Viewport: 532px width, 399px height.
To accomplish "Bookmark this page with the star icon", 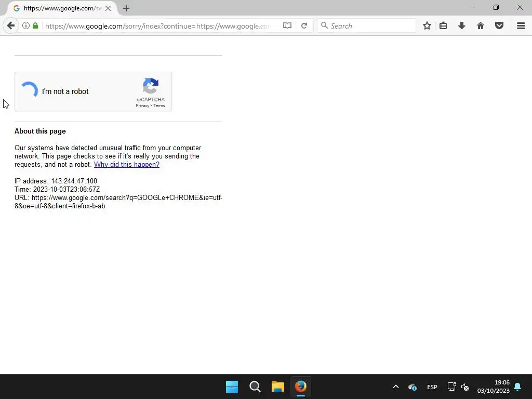I will (427, 26).
